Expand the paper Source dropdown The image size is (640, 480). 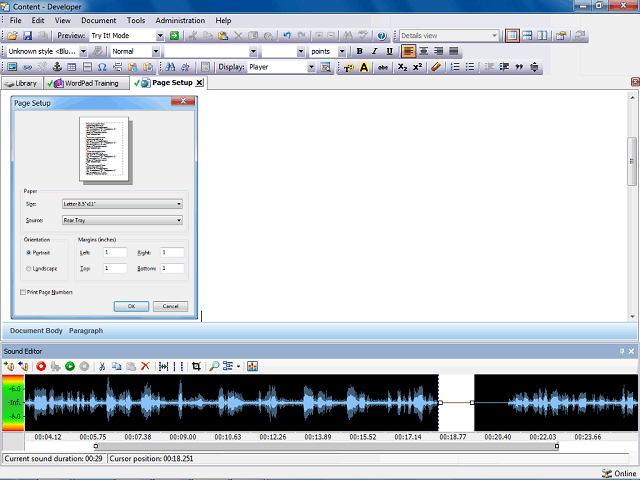(x=179, y=220)
